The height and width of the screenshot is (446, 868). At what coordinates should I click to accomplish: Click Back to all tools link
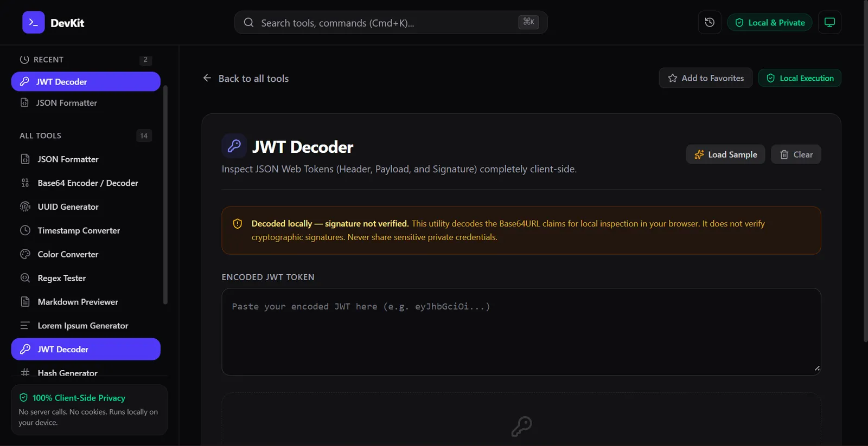coord(246,79)
